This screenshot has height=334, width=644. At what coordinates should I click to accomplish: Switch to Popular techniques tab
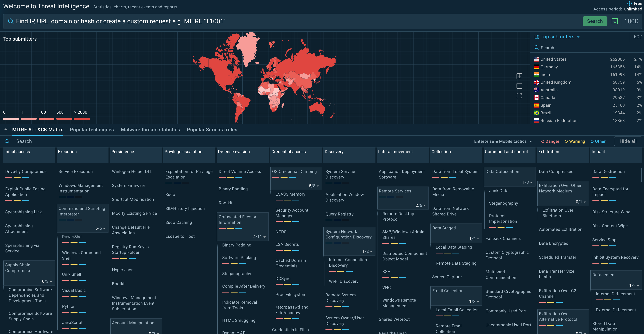coord(92,130)
